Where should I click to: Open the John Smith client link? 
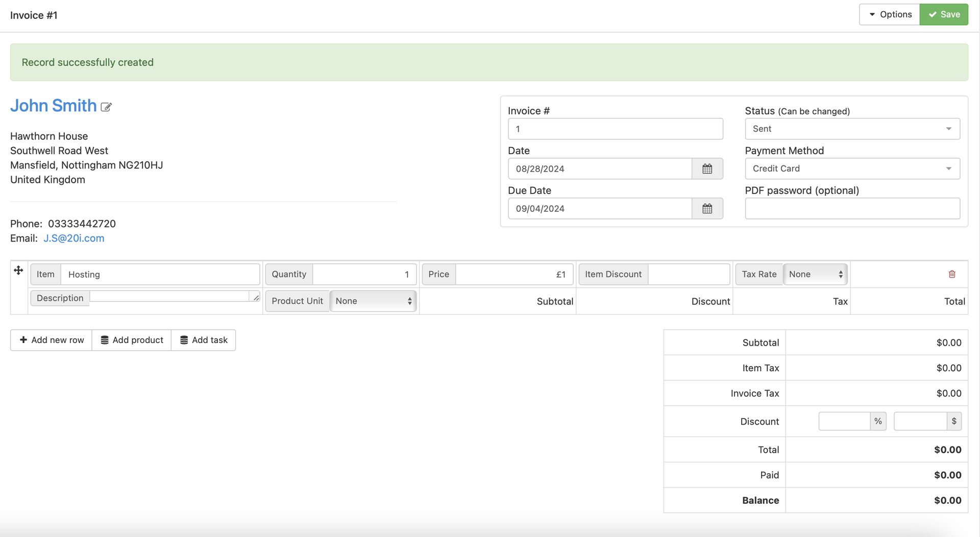(54, 106)
